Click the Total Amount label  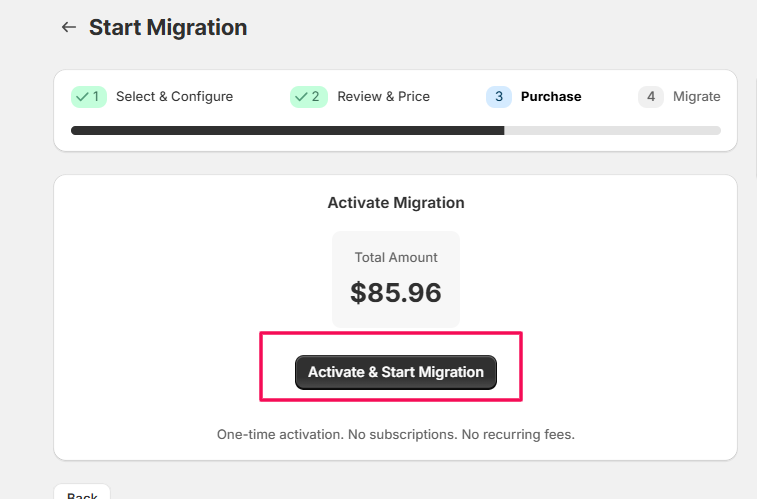click(x=396, y=258)
